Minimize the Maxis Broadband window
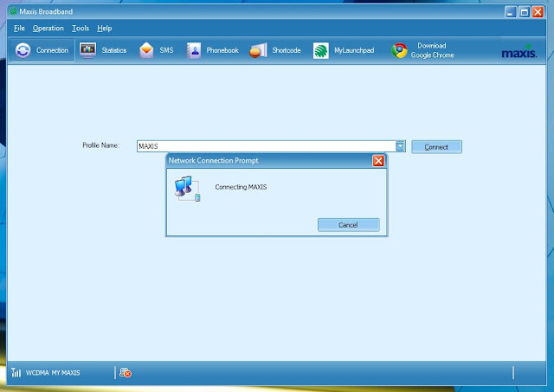This screenshot has width=554, height=392. pyautogui.click(x=511, y=12)
